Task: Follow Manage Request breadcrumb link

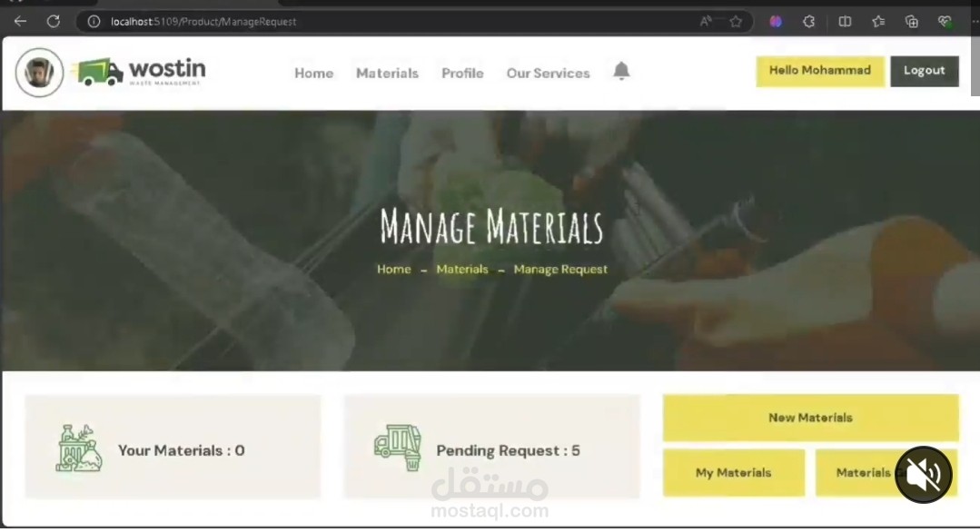Action: click(x=560, y=269)
